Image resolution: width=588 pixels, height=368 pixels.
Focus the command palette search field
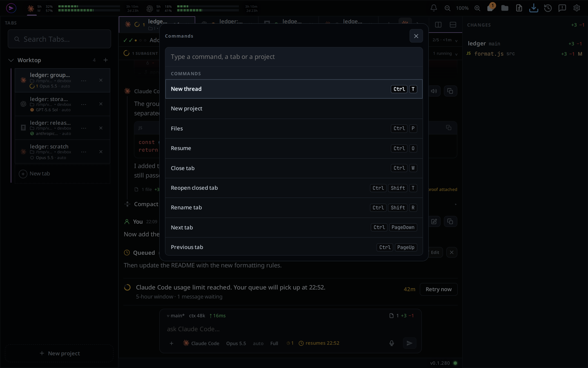click(294, 57)
